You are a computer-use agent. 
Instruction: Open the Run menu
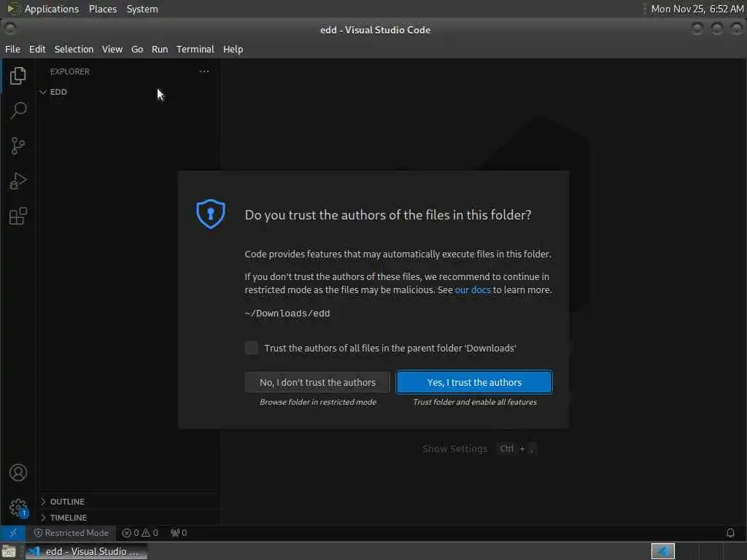coord(160,49)
